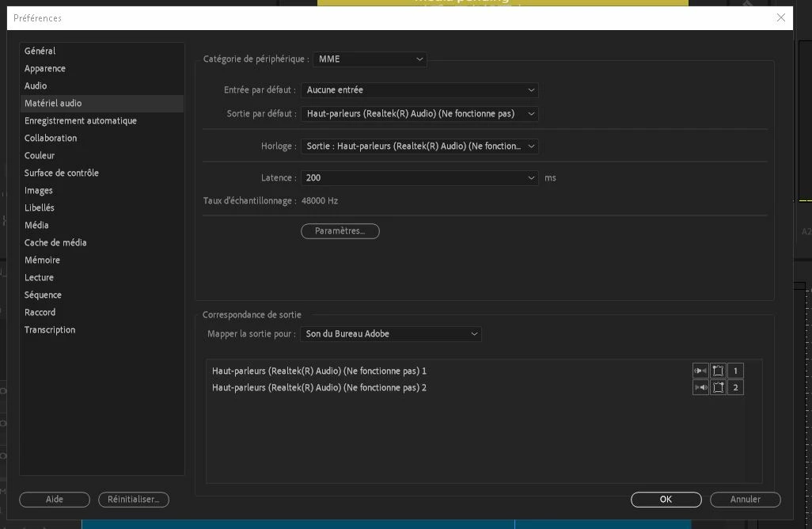Expand the Horloge dropdown

[x=419, y=147]
